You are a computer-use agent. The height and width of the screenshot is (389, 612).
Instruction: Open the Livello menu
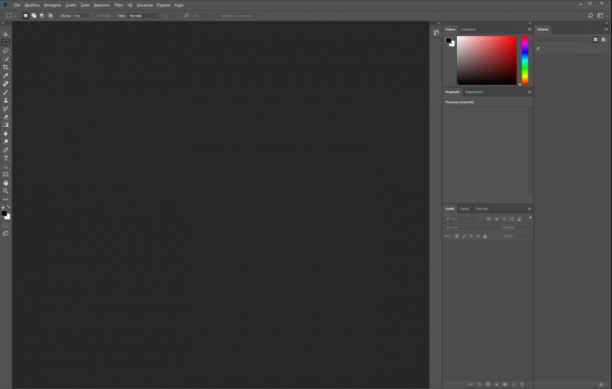click(71, 5)
